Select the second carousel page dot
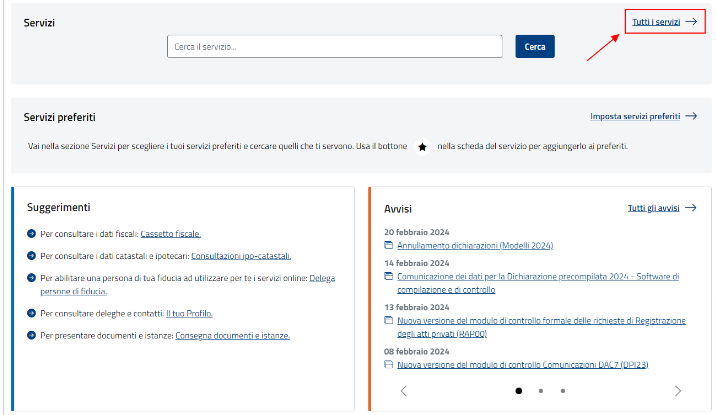This screenshot has width=716, height=415. tap(540, 391)
